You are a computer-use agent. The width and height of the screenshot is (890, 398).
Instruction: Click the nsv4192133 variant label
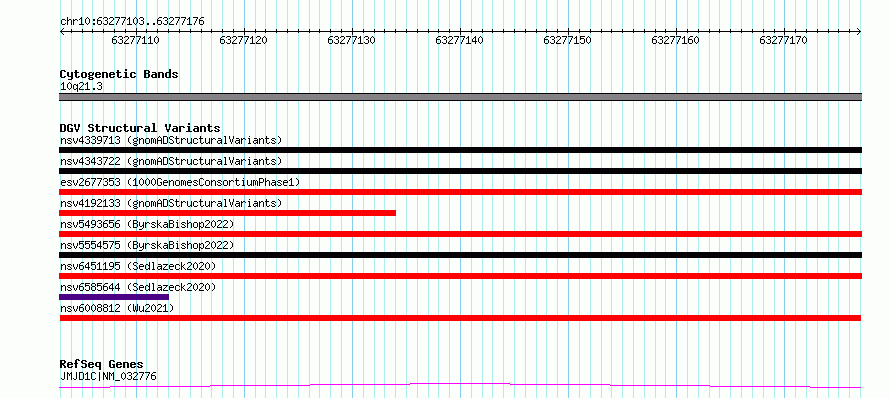pos(171,203)
